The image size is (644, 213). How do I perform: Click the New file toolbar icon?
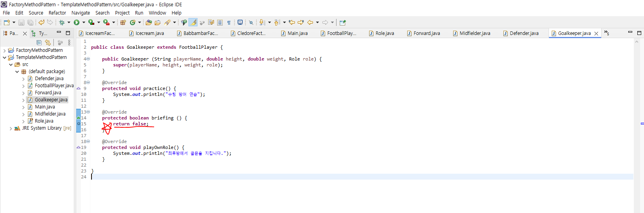tap(7, 22)
